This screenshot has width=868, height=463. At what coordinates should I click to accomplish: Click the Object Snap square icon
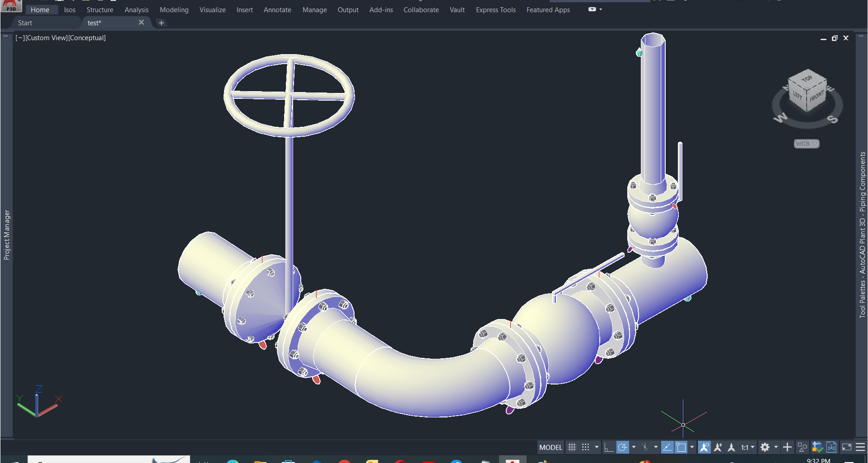(681, 447)
